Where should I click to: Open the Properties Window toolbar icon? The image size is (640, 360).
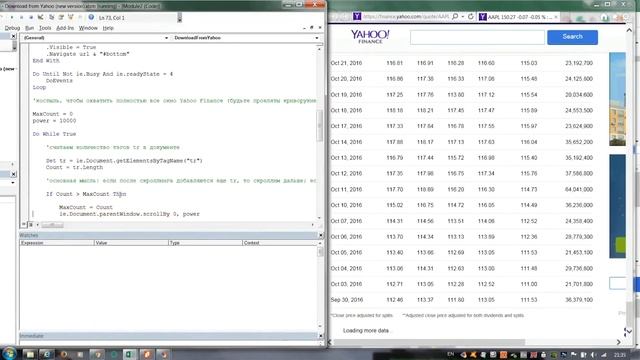click(x=61, y=18)
